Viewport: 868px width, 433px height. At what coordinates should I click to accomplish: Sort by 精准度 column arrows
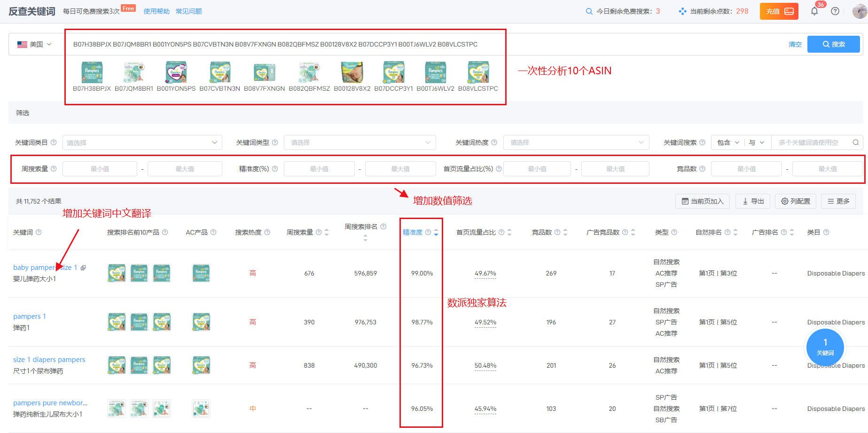click(x=436, y=232)
